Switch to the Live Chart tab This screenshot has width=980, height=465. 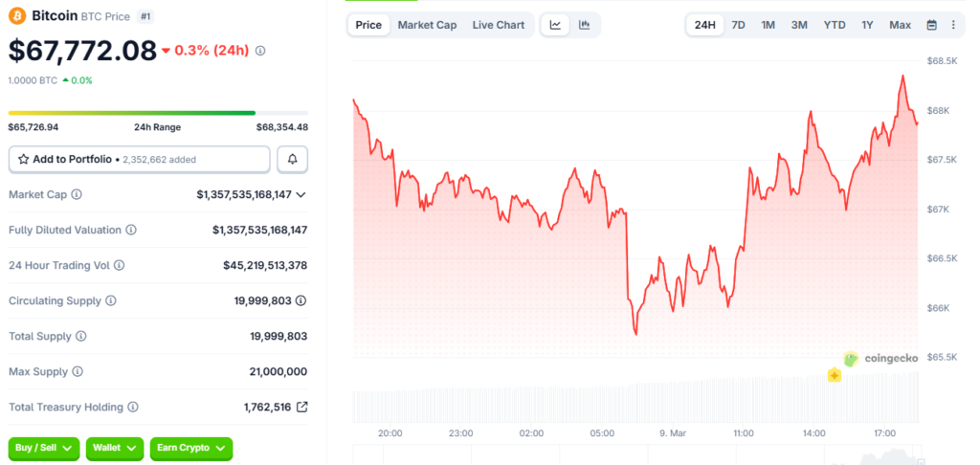pos(498,25)
